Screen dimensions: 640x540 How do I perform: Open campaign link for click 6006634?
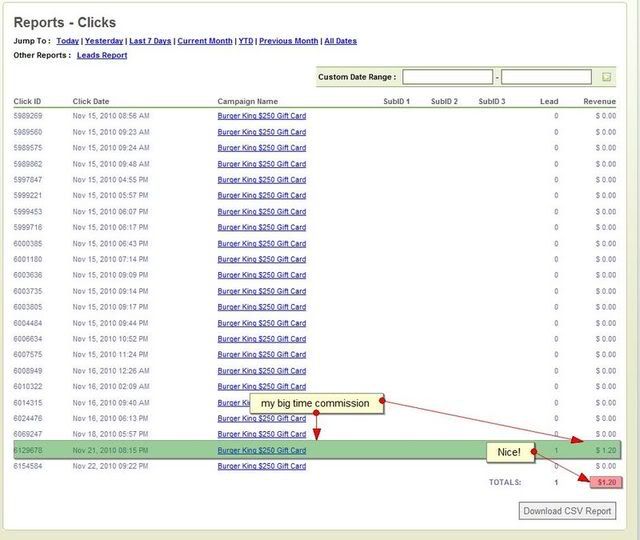click(x=262, y=339)
